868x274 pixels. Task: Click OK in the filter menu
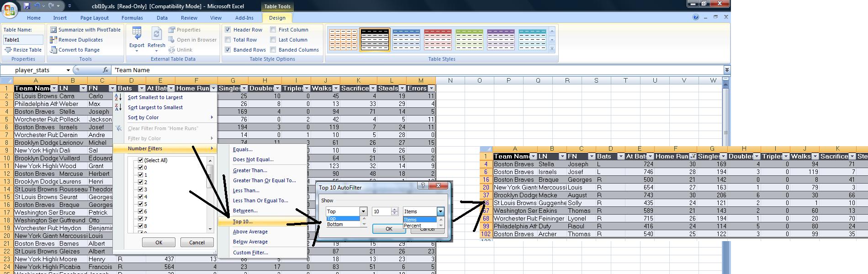[x=159, y=242]
